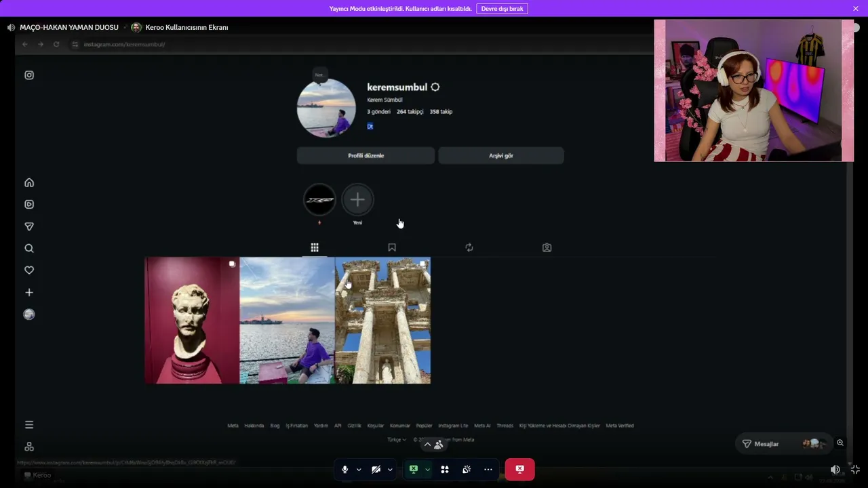The image size is (868, 488).
Task: Switch to the tagged photos tab
Action: [547, 248]
